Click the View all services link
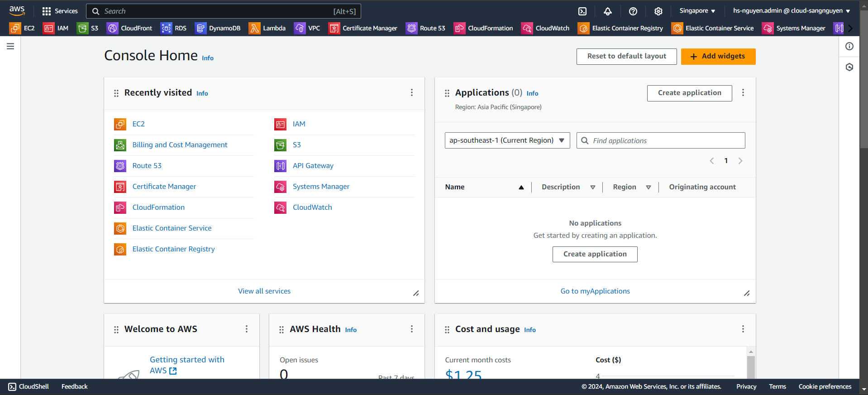Screen dimensions: 868x395 [x=264, y=291]
